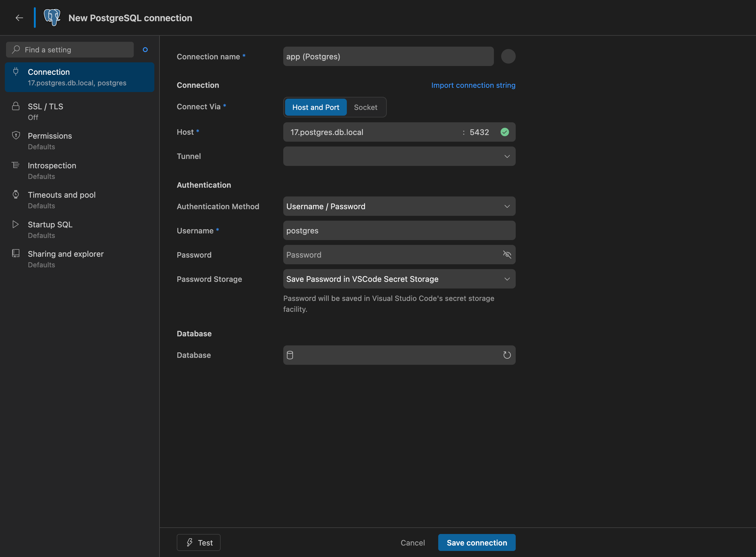This screenshot has height=557, width=756.
Task: Click the database cylinder icon
Action: pos(290,355)
